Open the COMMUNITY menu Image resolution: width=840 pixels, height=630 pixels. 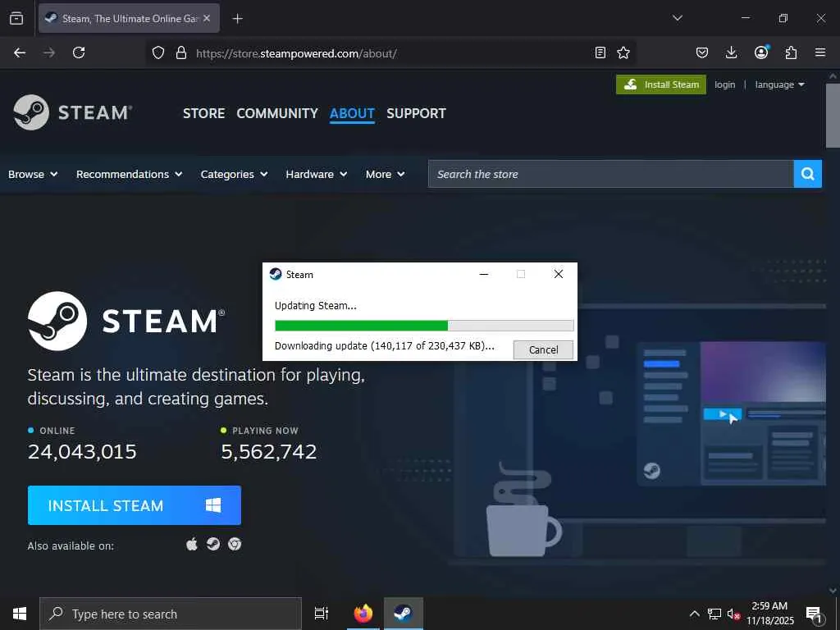[x=277, y=113]
